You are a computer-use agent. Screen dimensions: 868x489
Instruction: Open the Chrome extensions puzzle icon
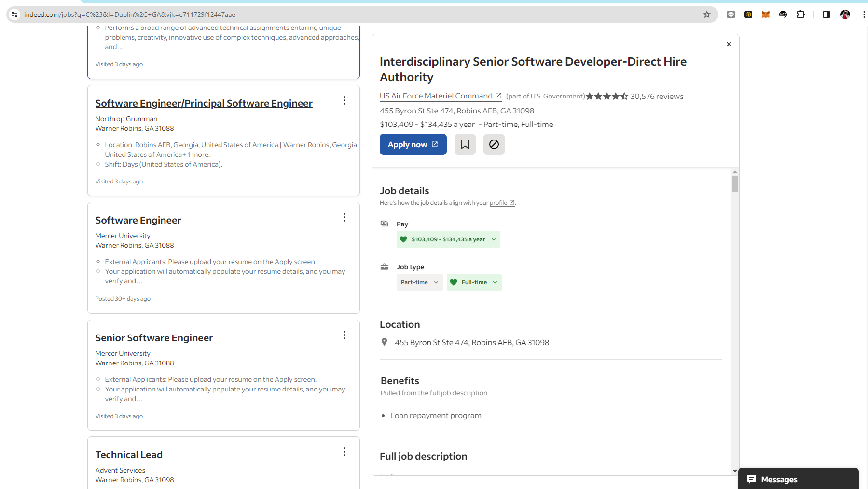pos(801,14)
